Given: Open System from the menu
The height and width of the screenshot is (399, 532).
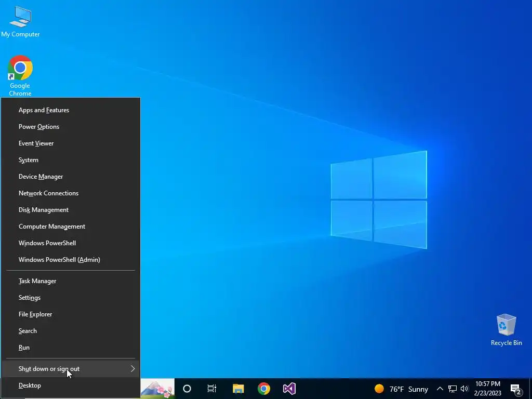Looking at the screenshot, I should (x=71, y=160).
